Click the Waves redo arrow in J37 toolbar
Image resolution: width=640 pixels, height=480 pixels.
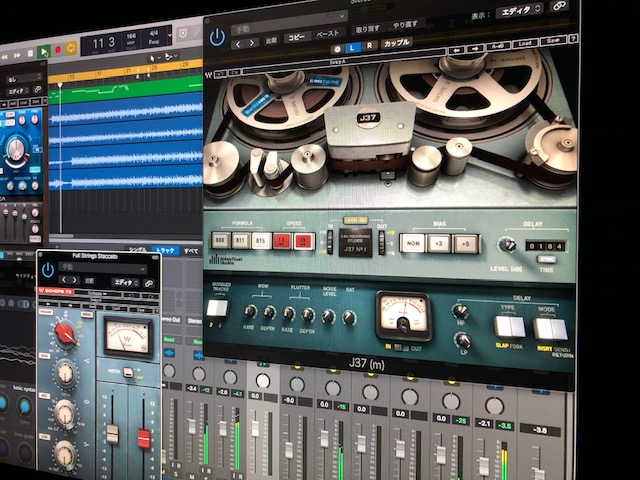pyautogui.click(x=234, y=73)
